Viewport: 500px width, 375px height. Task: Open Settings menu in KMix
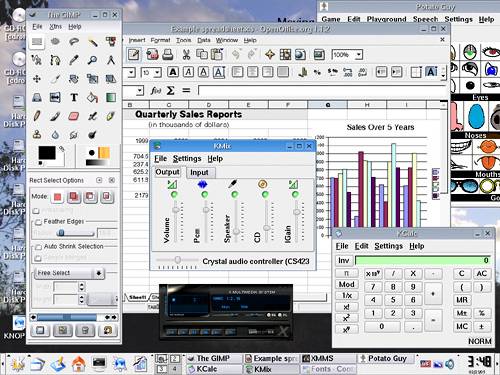[187, 159]
